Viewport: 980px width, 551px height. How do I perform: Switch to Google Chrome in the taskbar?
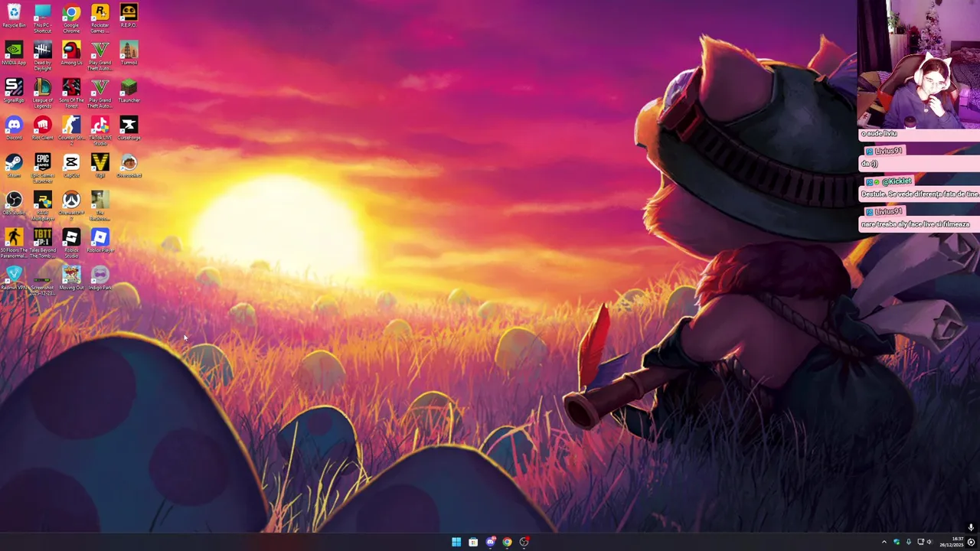pos(507,542)
